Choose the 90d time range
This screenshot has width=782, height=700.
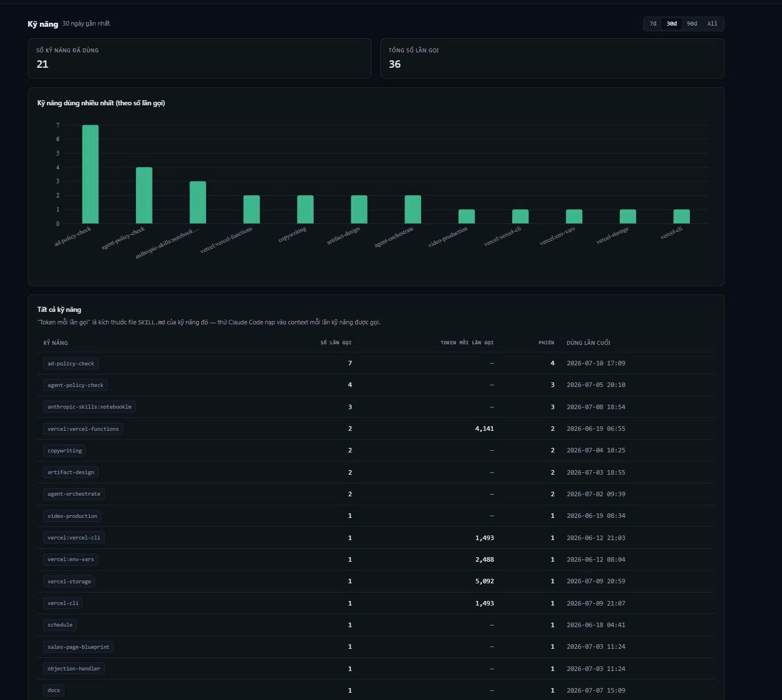tap(692, 24)
